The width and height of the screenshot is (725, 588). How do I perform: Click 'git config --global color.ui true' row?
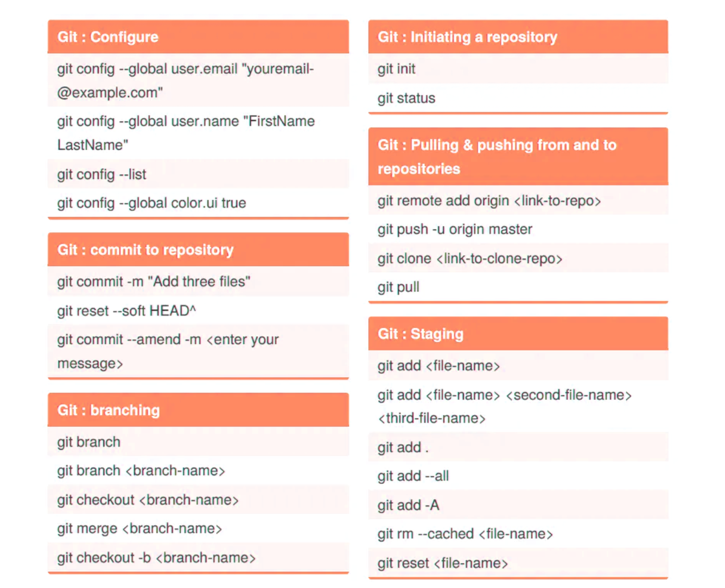(x=198, y=203)
